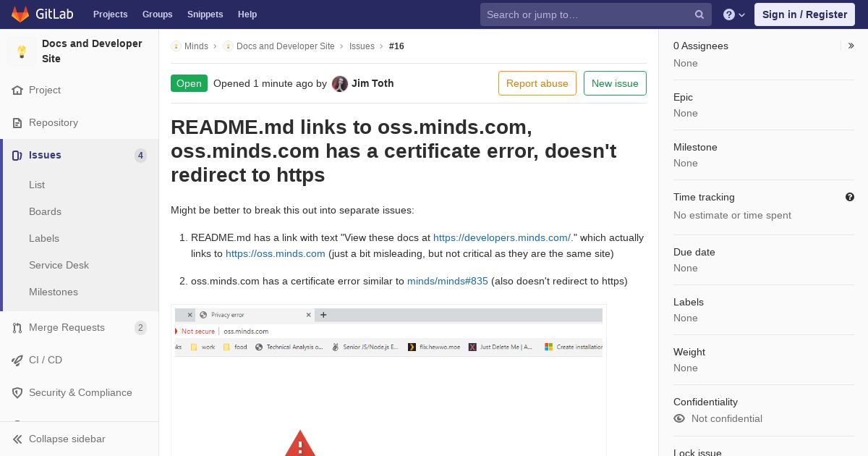The height and width of the screenshot is (456, 868).
Task: Select Boards under Issues
Action: point(45,212)
